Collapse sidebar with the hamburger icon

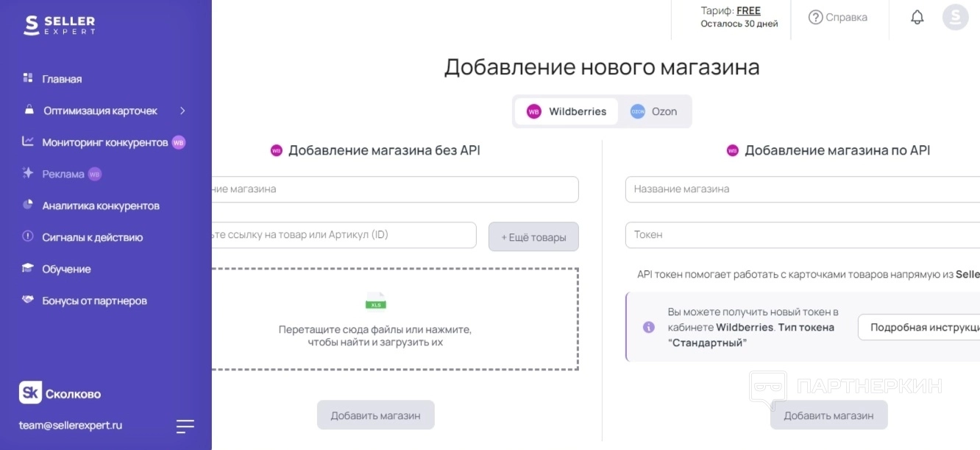[x=185, y=426]
